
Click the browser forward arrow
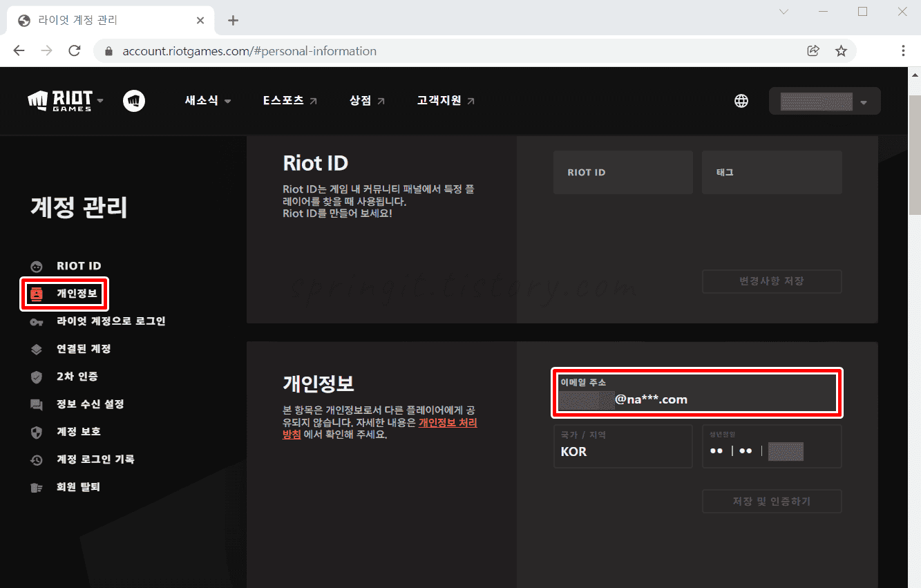coord(46,50)
